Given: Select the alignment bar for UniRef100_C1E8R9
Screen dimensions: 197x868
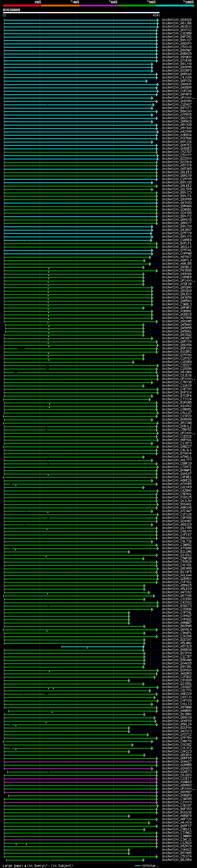Looking at the screenshot, I should pos(69,362).
